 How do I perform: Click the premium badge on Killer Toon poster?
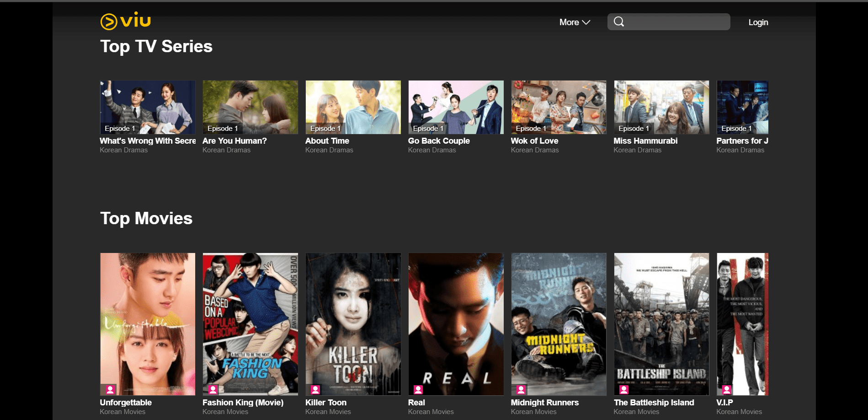(x=315, y=389)
